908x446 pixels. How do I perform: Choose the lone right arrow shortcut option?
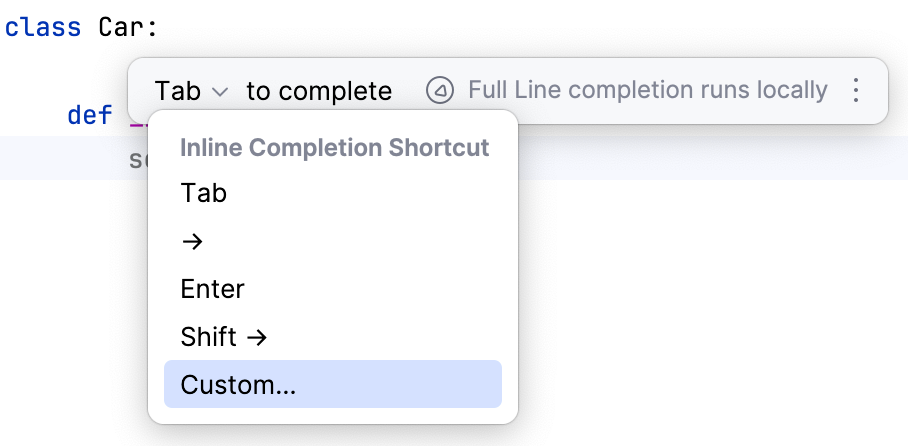tap(192, 241)
